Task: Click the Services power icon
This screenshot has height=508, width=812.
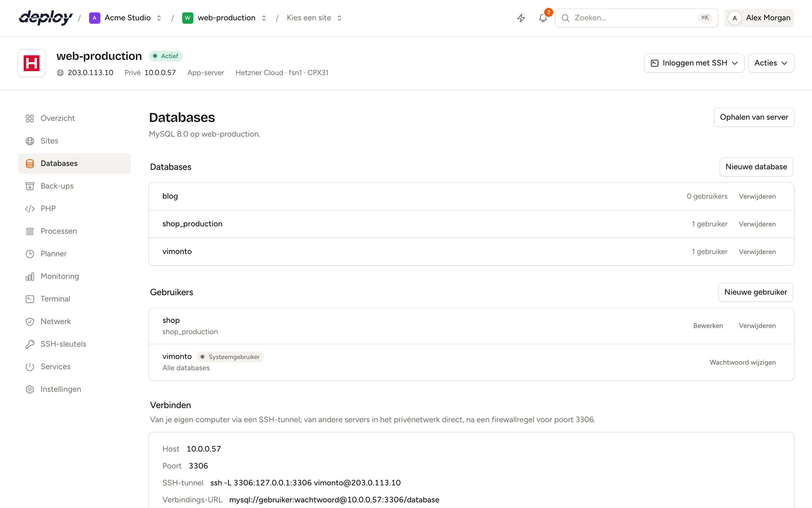Action: (30, 367)
